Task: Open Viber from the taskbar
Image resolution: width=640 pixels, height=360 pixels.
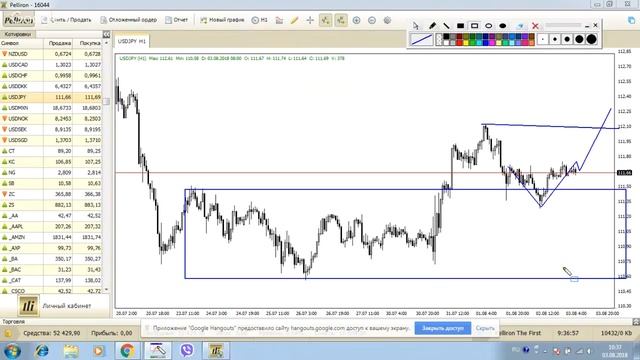Action: (x=187, y=351)
